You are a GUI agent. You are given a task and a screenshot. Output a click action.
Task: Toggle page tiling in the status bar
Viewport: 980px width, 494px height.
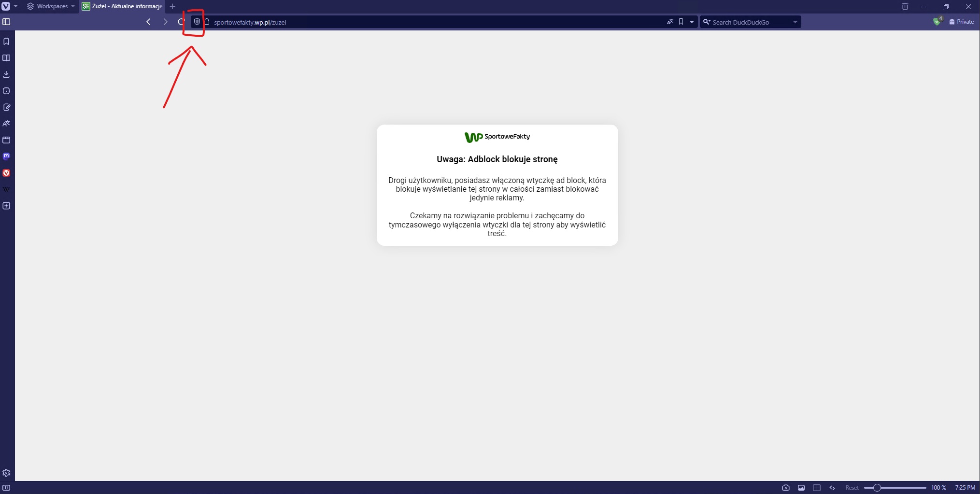click(x=817, y=488)
